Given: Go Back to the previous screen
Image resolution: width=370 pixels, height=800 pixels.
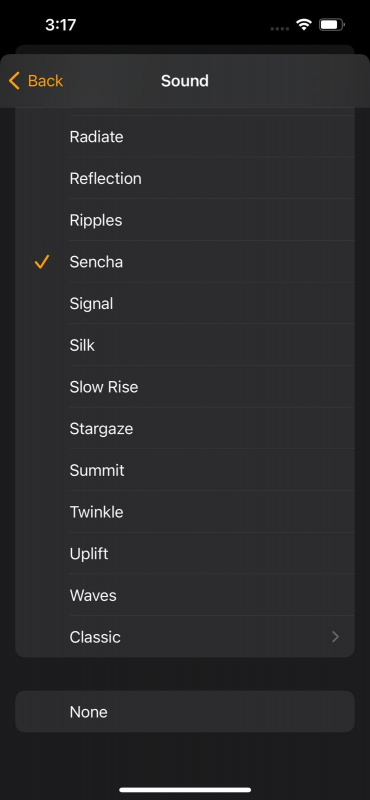Looking at the screenshot, I should pyautogui.click(x=36, y=81).
